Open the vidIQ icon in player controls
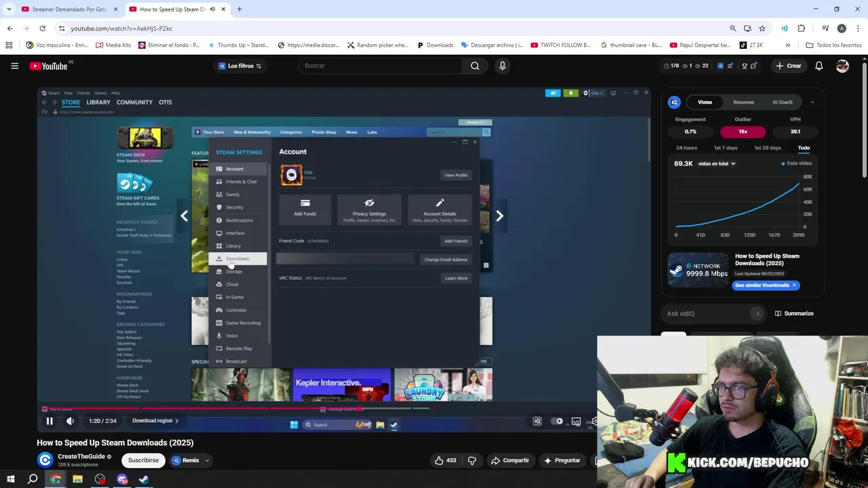Viewport: 868px width, 488px height. (x=537, y=421)
